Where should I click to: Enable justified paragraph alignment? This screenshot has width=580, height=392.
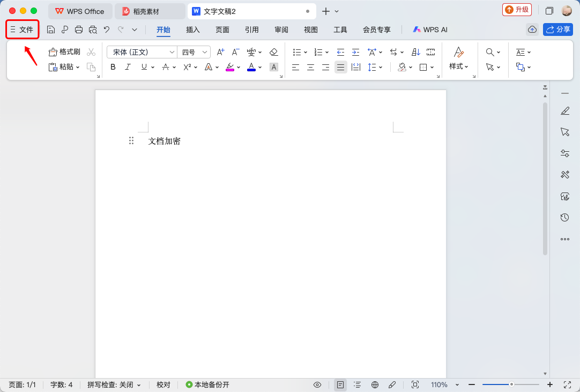340,67
